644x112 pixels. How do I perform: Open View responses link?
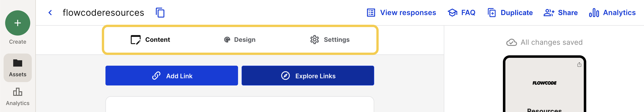coord(408,13)
